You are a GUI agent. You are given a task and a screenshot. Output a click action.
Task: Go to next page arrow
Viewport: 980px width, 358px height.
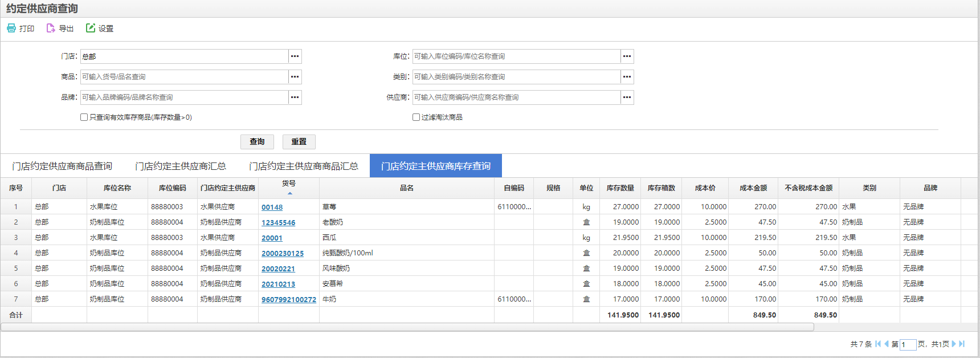954,344
